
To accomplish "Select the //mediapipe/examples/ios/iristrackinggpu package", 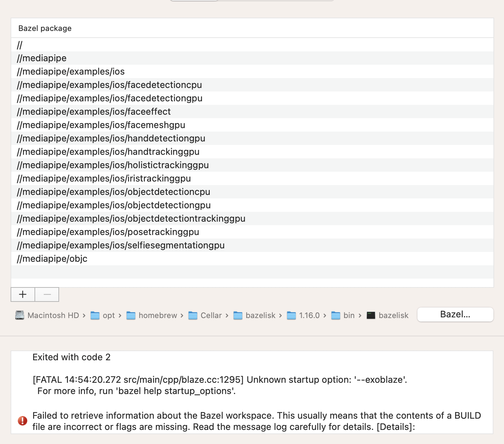I will (x=104, y=178).
